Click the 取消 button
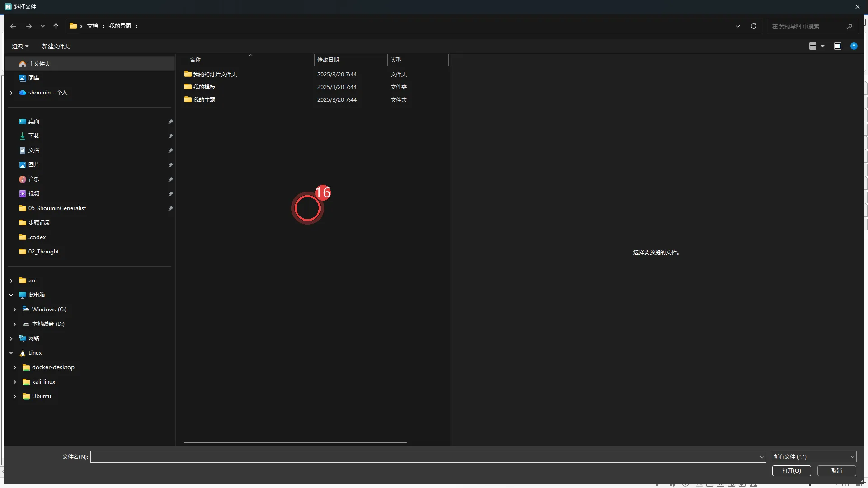Screen dimensions: 868x488 pos(837,471)
